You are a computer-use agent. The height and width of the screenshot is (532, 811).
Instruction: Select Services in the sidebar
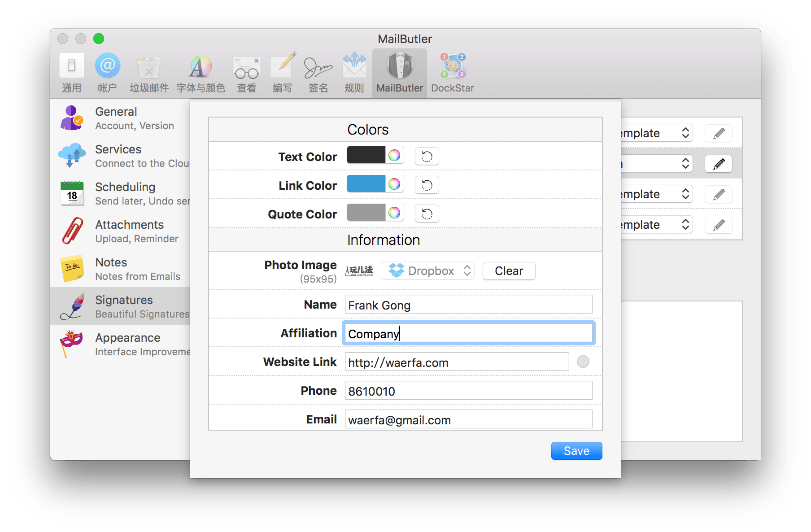pos(120,156)
